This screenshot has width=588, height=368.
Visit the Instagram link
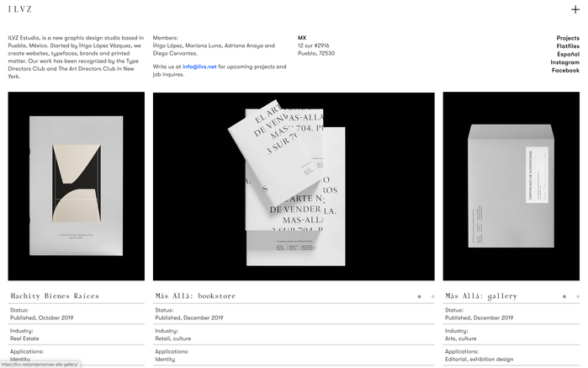pos(564,62)
